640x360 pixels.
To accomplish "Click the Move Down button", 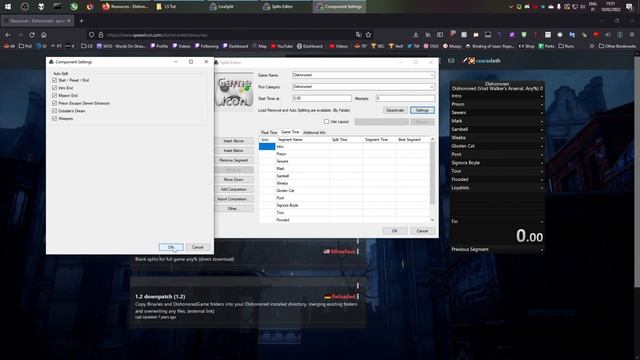I will 233,180.
